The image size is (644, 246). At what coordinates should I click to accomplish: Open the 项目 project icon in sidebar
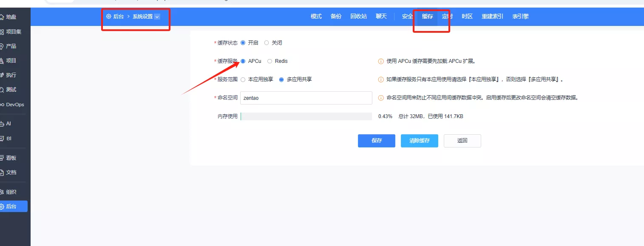2,61
